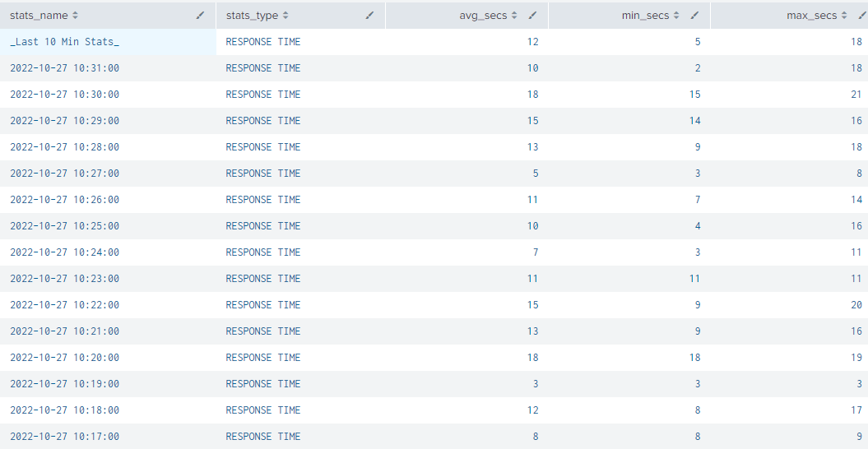Edit min_secs column formatting via pencil icon
This screenshot has width=868, height=449.
695,16
